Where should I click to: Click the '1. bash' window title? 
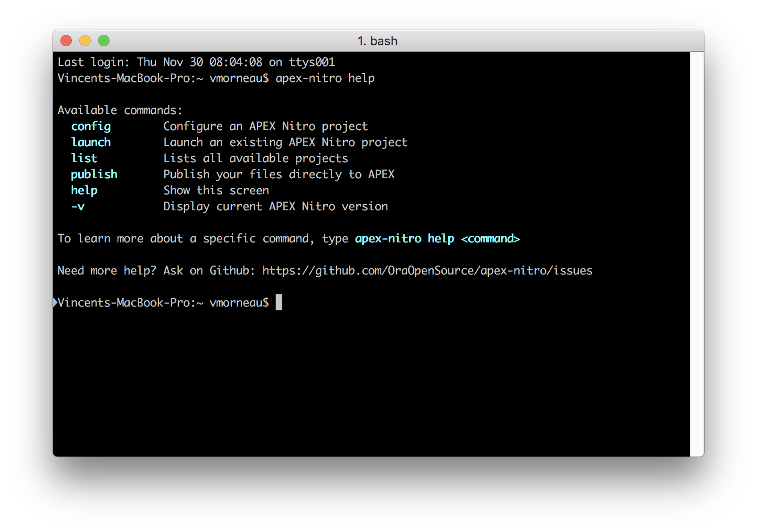[x=378, y=41]
